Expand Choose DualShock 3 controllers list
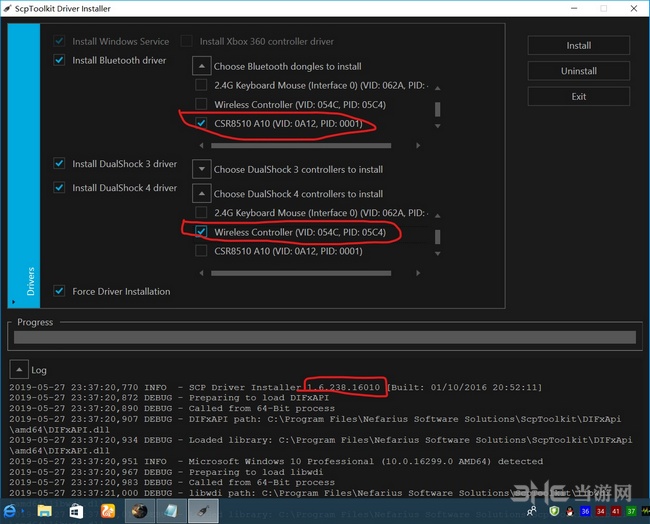650x524 pixels. point(201,169)
